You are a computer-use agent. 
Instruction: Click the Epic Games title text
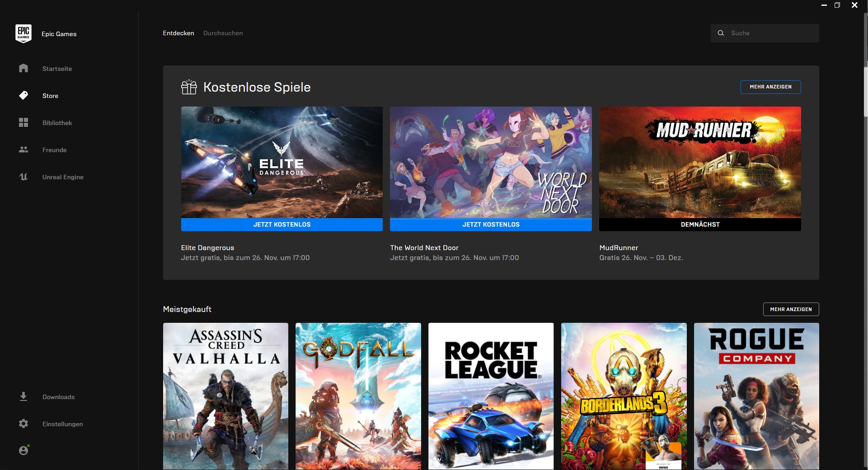tap(59, 34)
